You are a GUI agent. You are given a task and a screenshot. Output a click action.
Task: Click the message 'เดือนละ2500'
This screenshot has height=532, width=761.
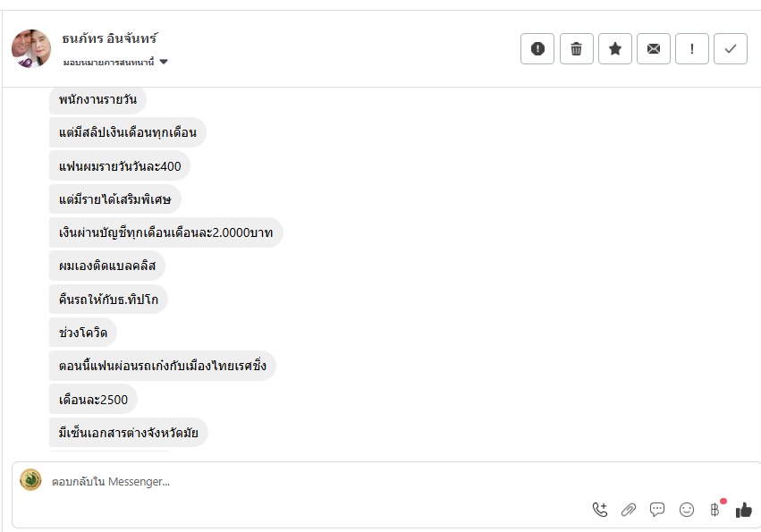point(93,399)
